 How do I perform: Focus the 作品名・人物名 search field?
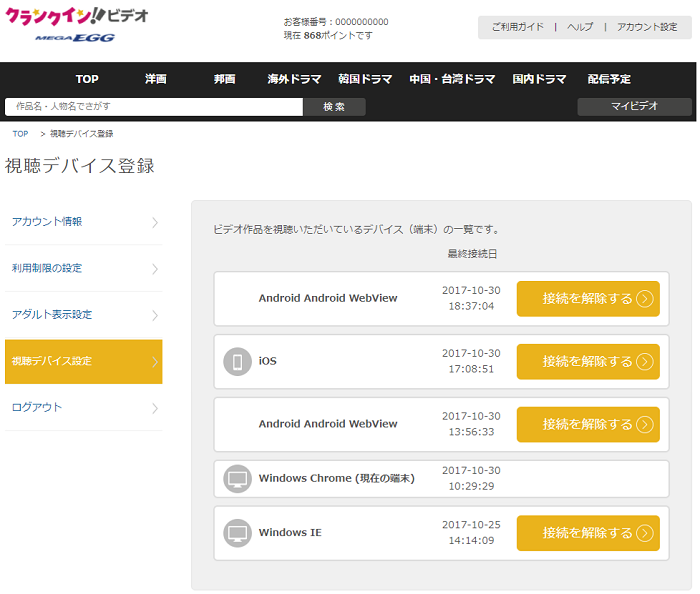pyautogui.click(x=153, y=107)
